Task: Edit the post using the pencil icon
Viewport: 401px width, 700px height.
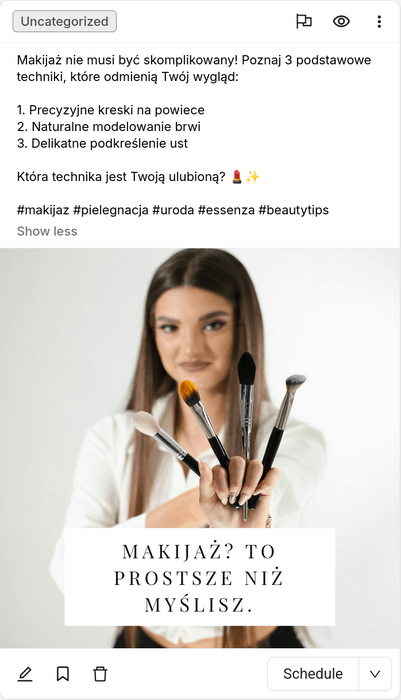Action: pos(25,674)
